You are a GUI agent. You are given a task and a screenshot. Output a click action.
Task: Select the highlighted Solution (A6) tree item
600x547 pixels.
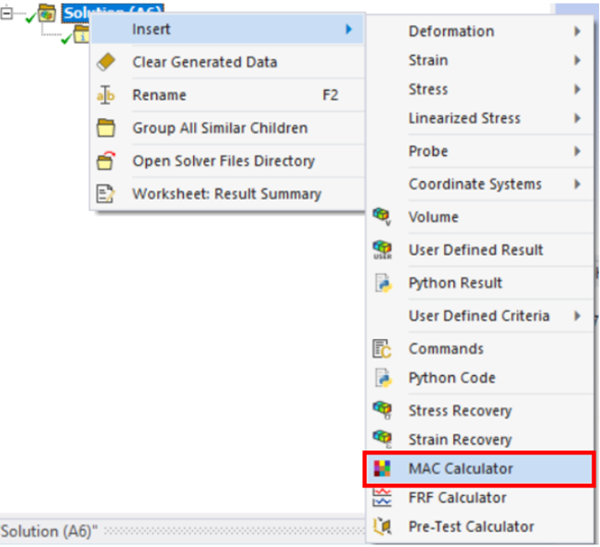coord(113,11)
